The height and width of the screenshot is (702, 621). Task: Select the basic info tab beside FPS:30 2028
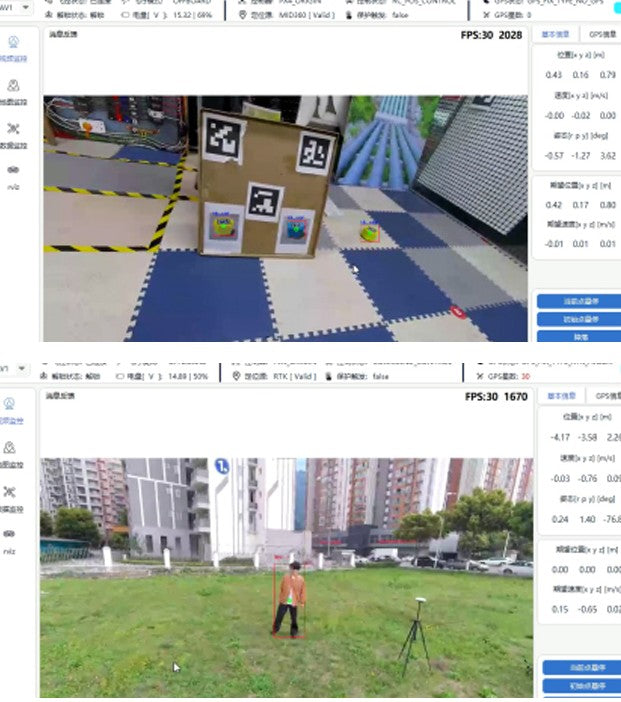[x=555, y=34]
